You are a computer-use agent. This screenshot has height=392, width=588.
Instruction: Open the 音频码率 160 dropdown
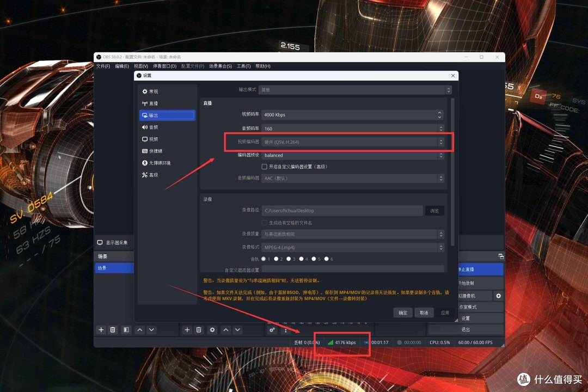[x=353, y=128]
